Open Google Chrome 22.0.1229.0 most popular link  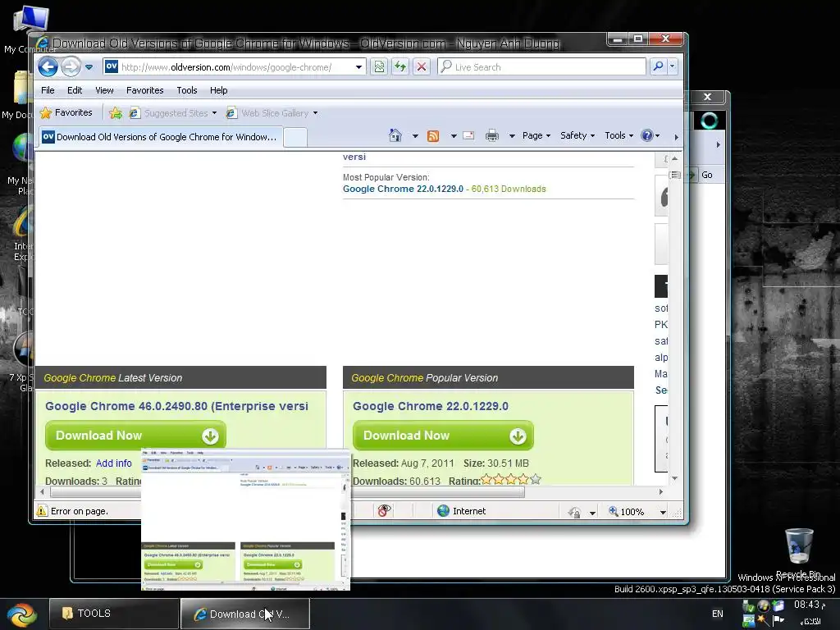point(403,189)
